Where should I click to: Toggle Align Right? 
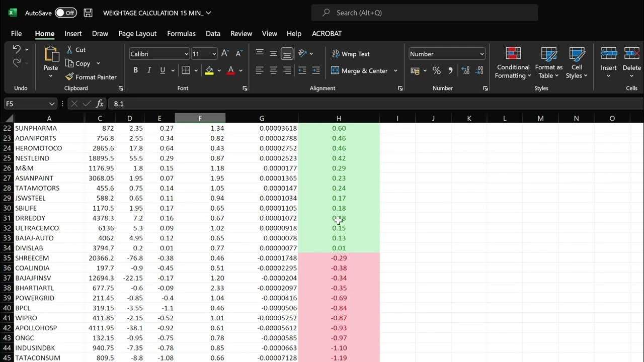click(287, 70)
